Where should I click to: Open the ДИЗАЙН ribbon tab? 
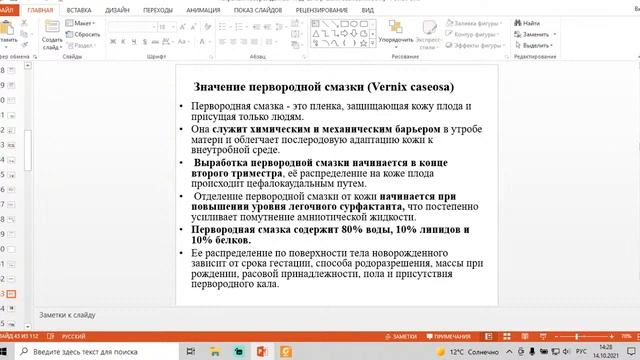pyautogui.click(x=117, y=10)
